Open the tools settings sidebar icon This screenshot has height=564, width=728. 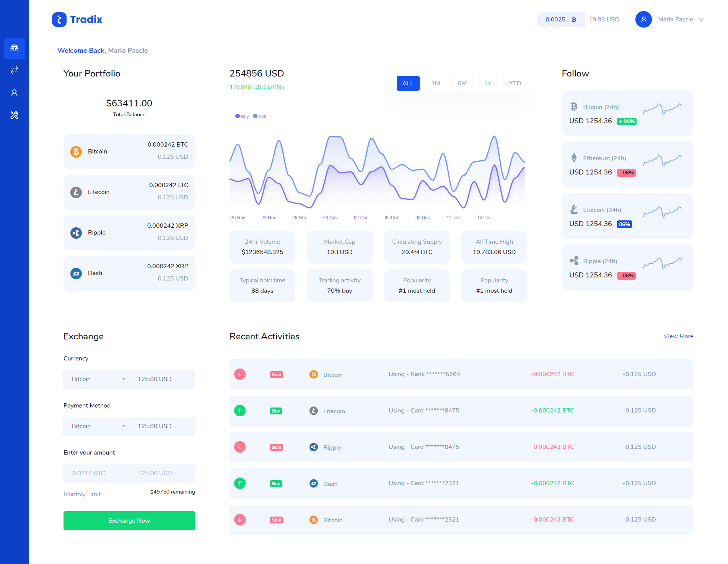[15, 115]
